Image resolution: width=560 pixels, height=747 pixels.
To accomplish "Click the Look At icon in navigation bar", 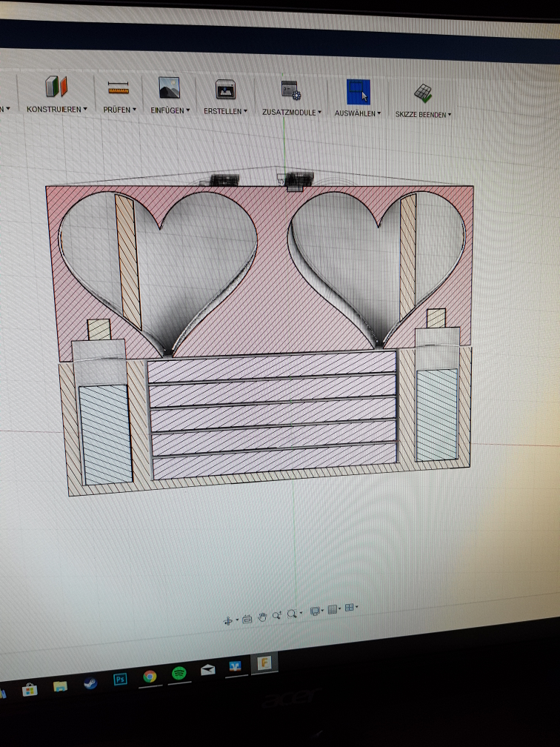I will click(247, 620).
